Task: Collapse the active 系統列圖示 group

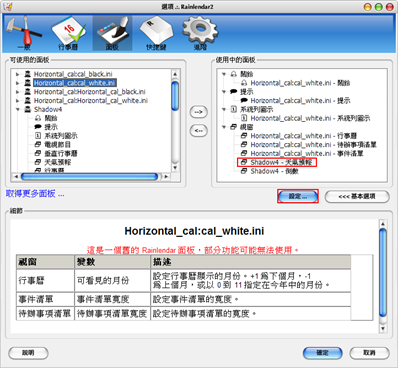Action: pyautogui.click(x=224, y=109)
